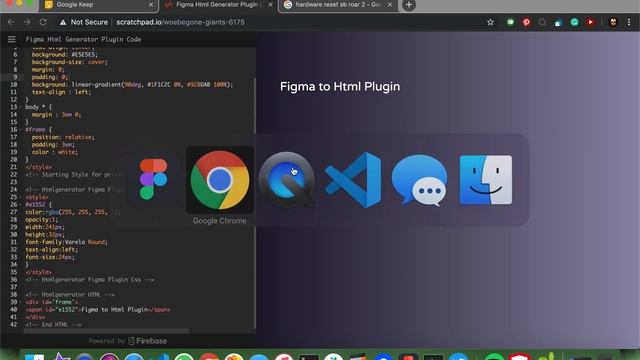Open the Firebase link in the footer
The height and width of the screenshot is (360, 640).
click(x=148, y=341)
